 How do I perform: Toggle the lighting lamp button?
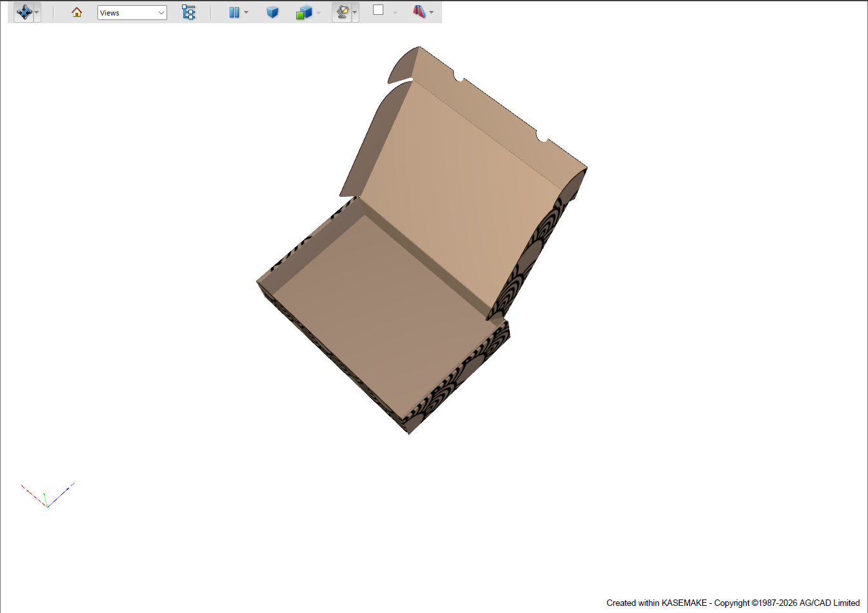pyautogui.click(x=342, y=12)
